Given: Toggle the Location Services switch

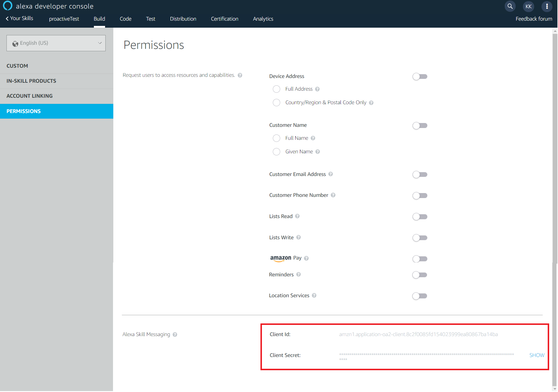Looking at the screenshot, I should tap(419, 296).
